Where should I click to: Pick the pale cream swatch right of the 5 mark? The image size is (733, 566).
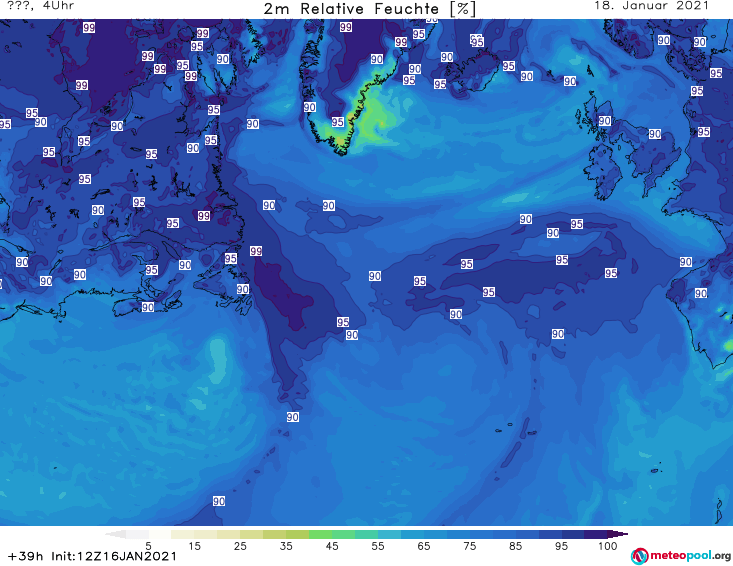(x=160, y=534)
